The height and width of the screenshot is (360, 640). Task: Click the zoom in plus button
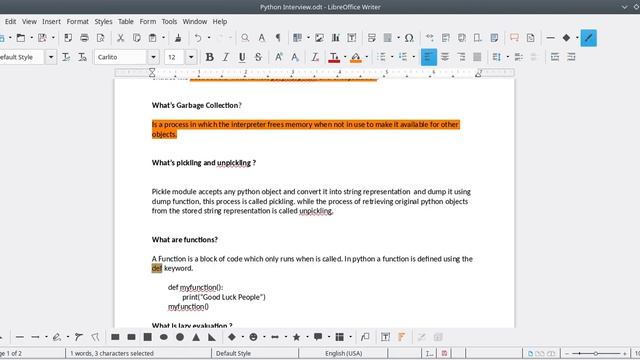624,353
